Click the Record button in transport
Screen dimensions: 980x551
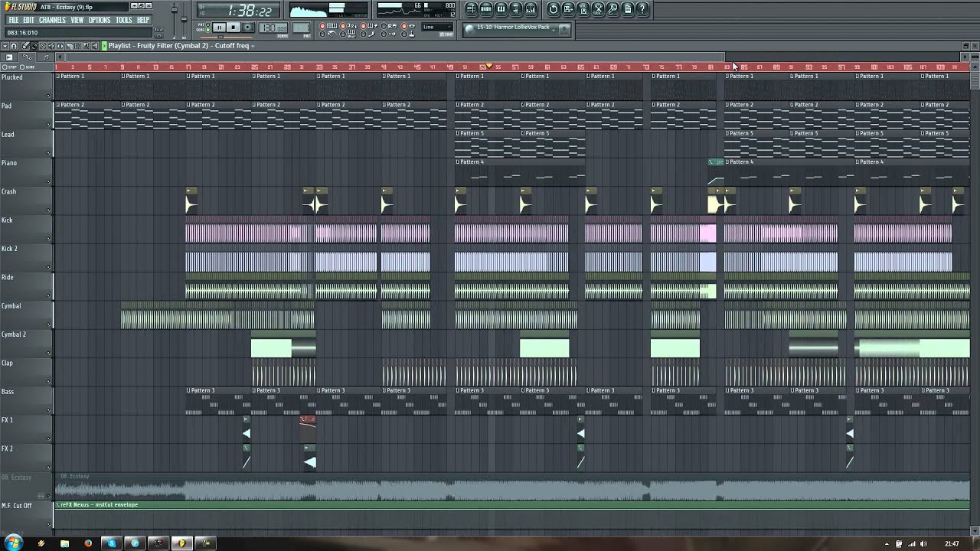click(x=248, y=28)
